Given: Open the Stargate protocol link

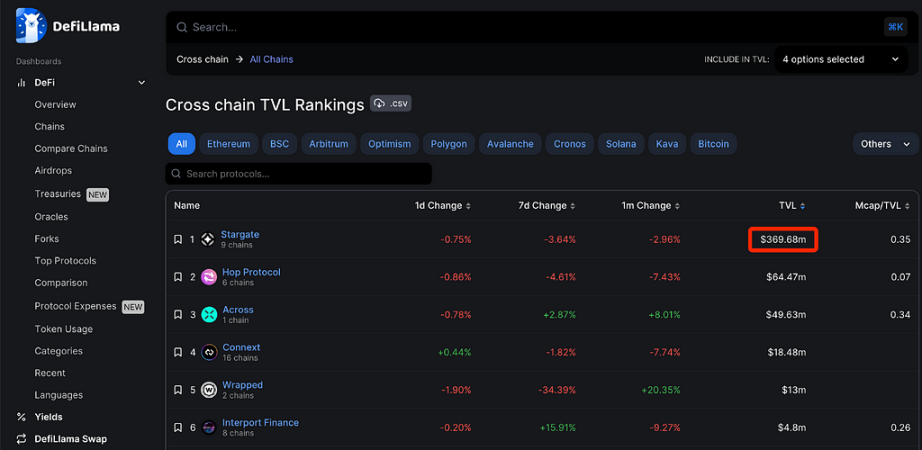Looking at the screenshot, I should tap(240, 234).
